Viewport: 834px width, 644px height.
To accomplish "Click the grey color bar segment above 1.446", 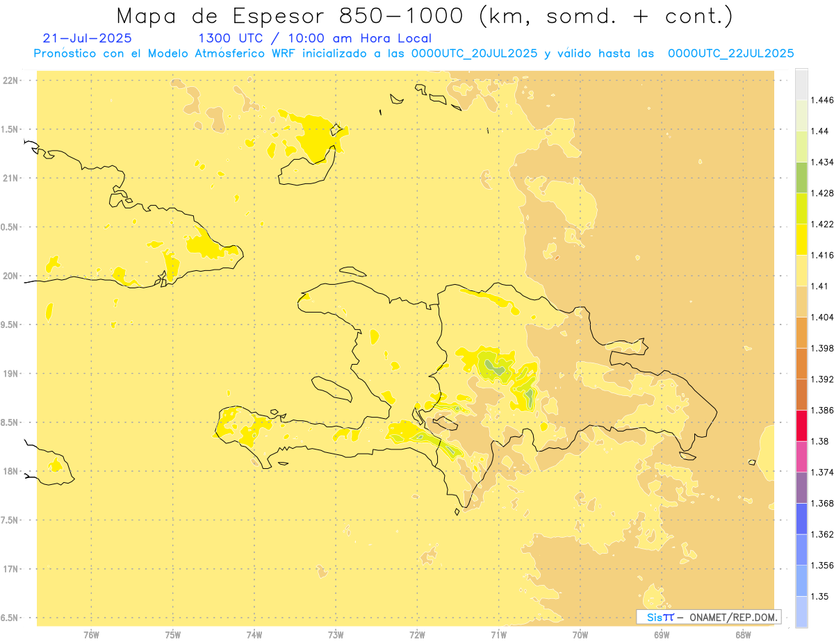I will click(801, 84).
